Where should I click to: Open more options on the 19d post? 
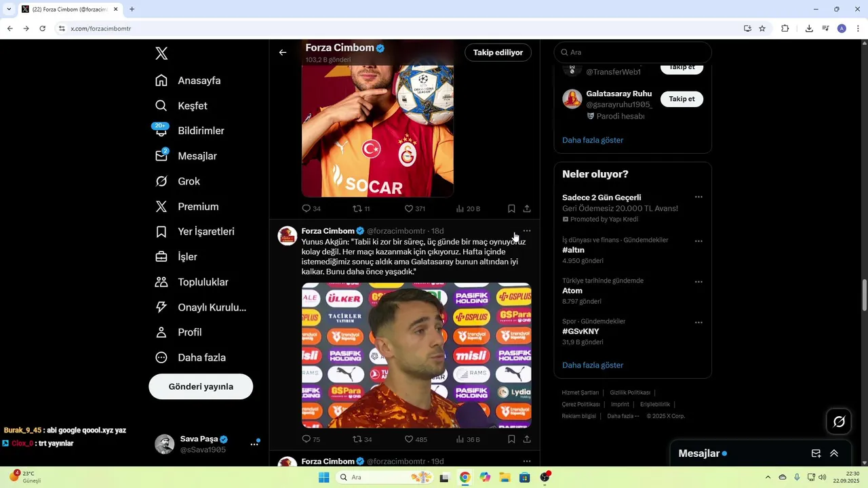(x=527, y=461)
